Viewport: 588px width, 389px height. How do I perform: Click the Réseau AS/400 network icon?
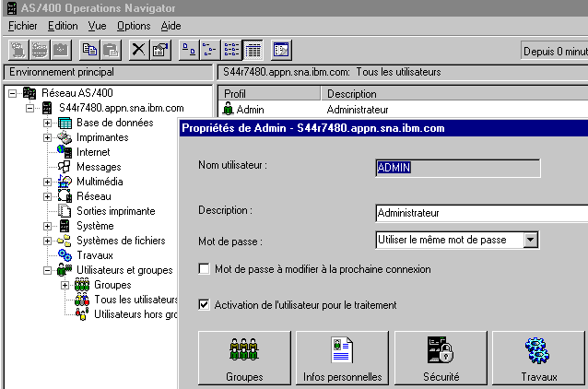pos(29,93)
